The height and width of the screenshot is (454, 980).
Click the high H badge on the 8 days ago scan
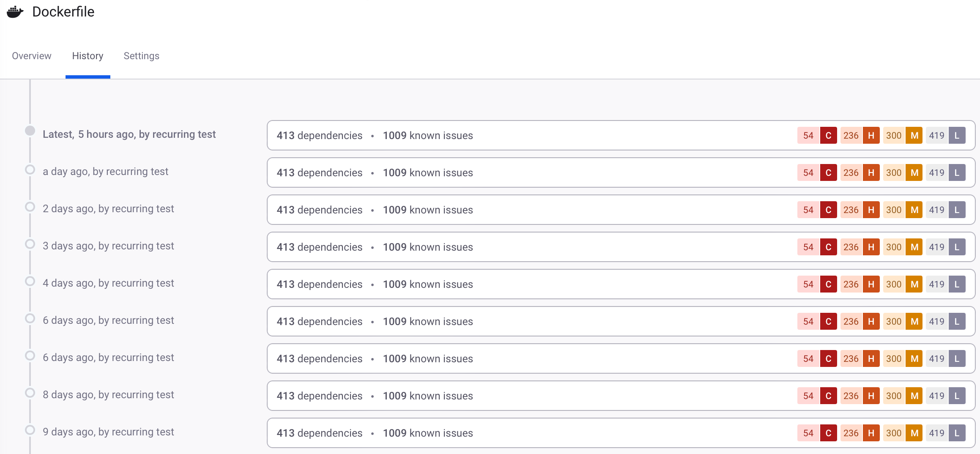[872, 396]
